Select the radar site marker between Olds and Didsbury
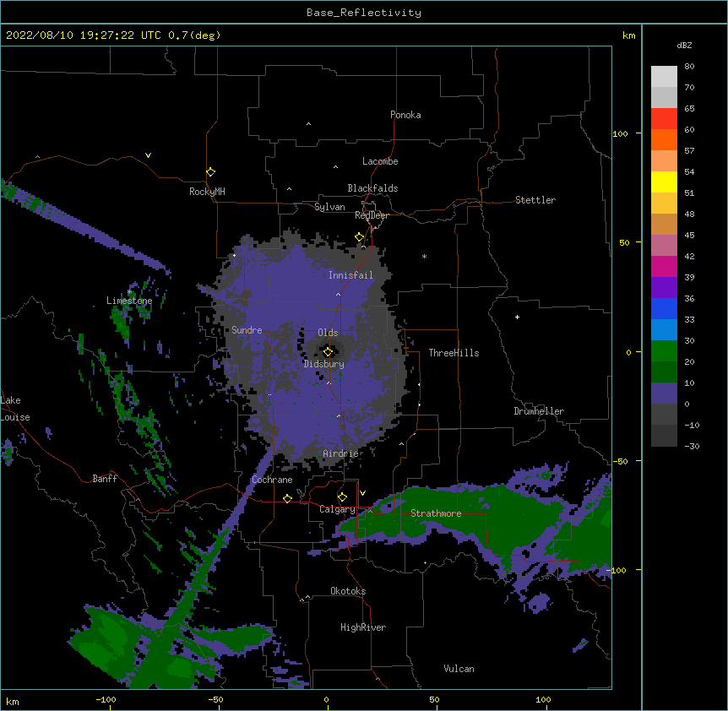728x711 pixels. [x=328, y=352]
